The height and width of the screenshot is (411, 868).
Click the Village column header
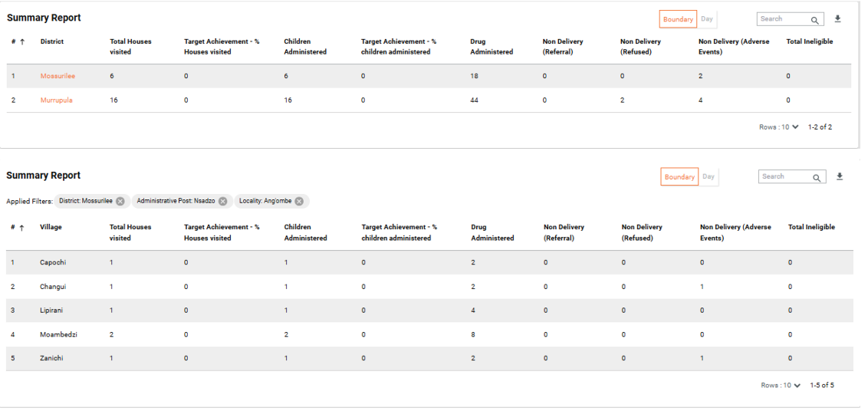(x=51, y=227)
